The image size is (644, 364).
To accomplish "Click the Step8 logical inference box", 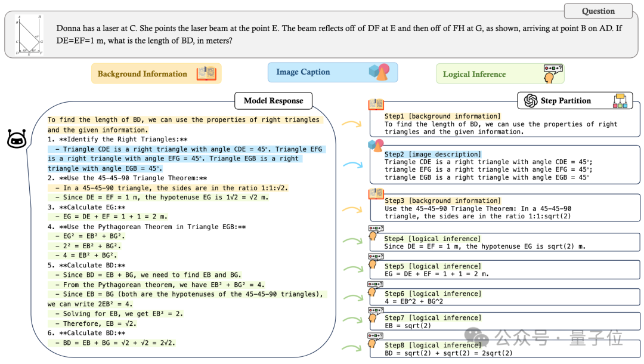I will coord(504,349).
